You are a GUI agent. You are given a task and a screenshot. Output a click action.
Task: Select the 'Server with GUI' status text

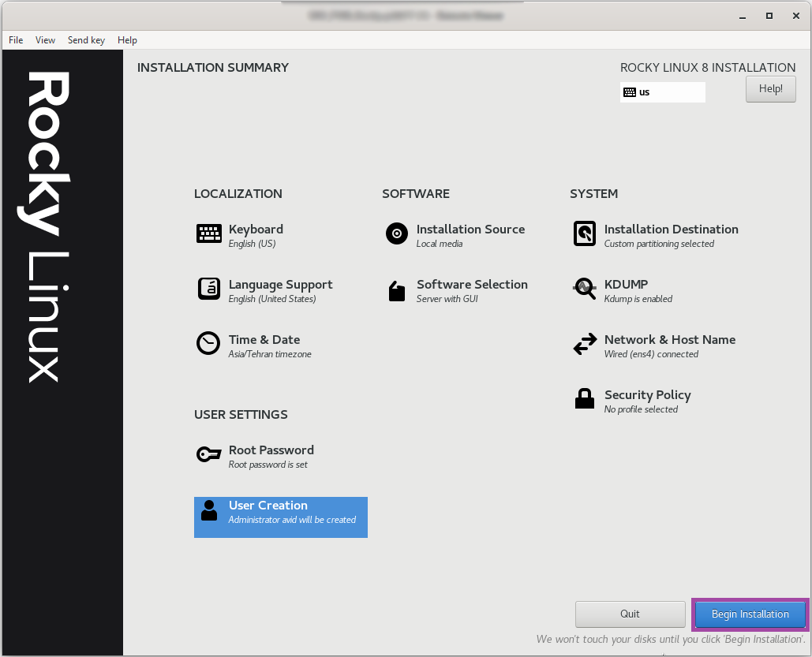[447, 299]
